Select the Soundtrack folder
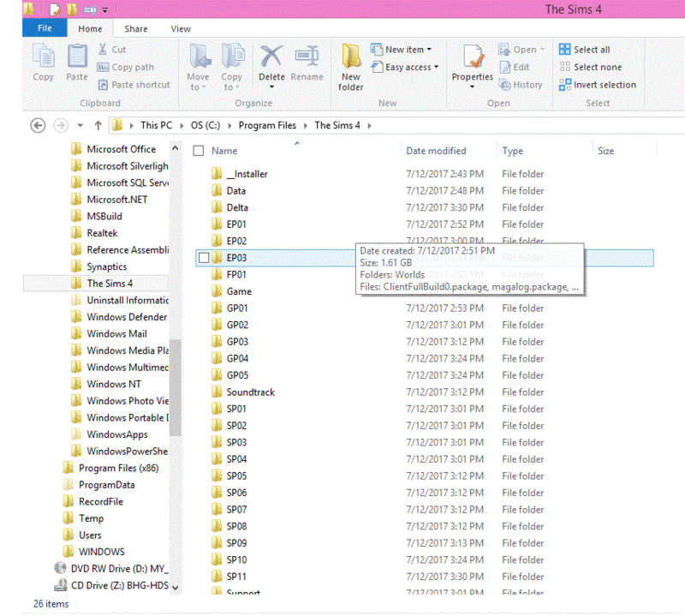Image resolution: width=685 pixels, height=616 pixels. coord(250,392)
